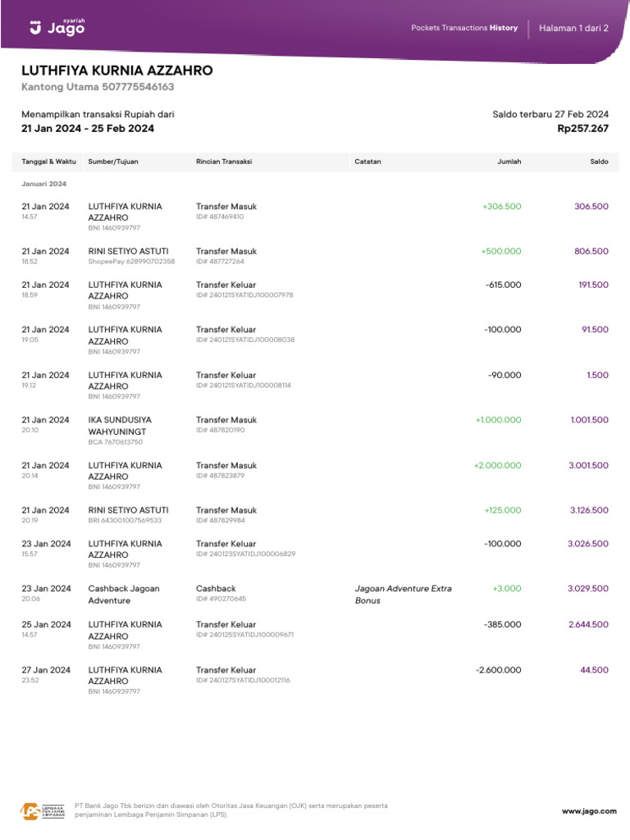Select the account holder name heading
The width and height of the screenshot is (630, 840).
[116, 71]
